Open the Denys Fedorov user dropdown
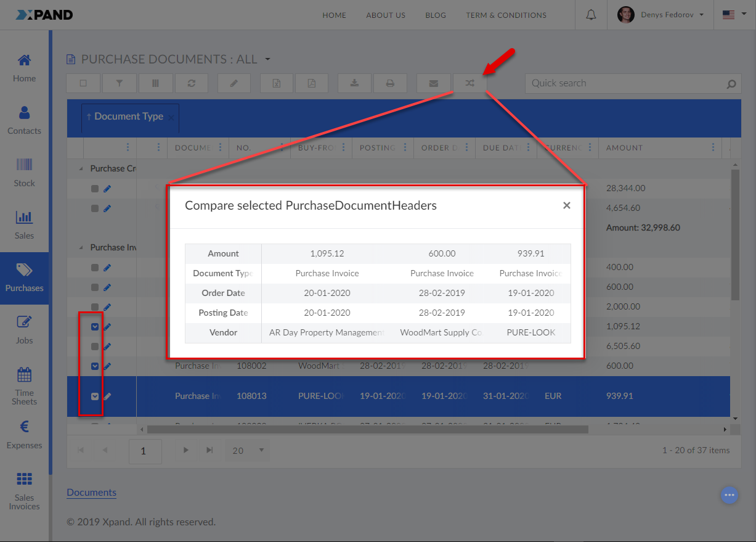 pos(660,15)
